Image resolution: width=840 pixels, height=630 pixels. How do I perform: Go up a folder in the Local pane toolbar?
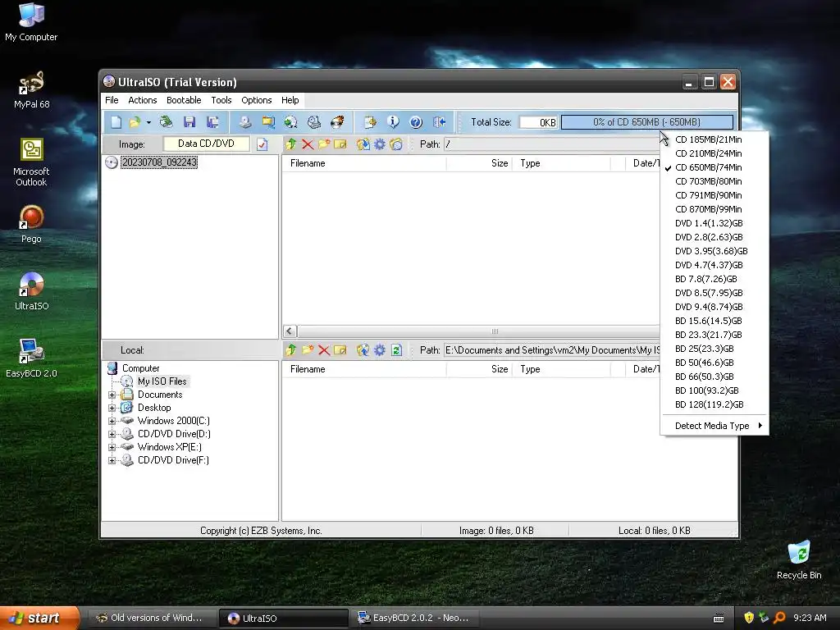click(x=291, y=350)
